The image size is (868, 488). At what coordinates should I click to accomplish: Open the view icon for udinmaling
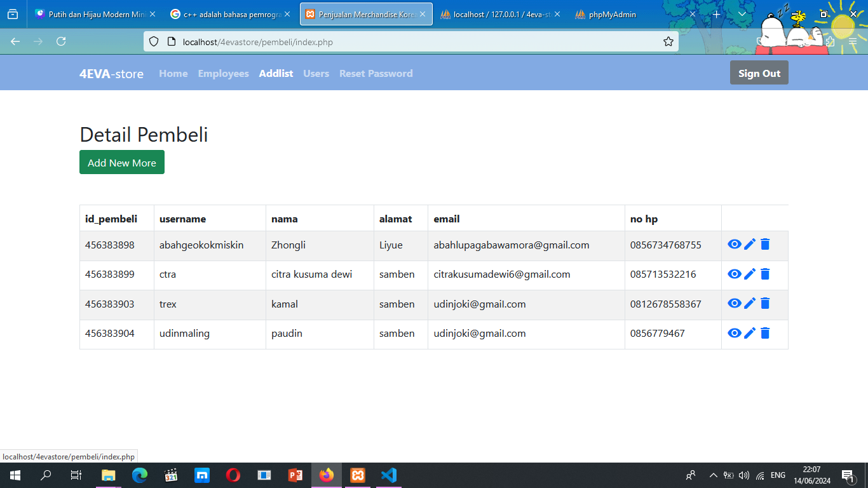tap(735, 333)
